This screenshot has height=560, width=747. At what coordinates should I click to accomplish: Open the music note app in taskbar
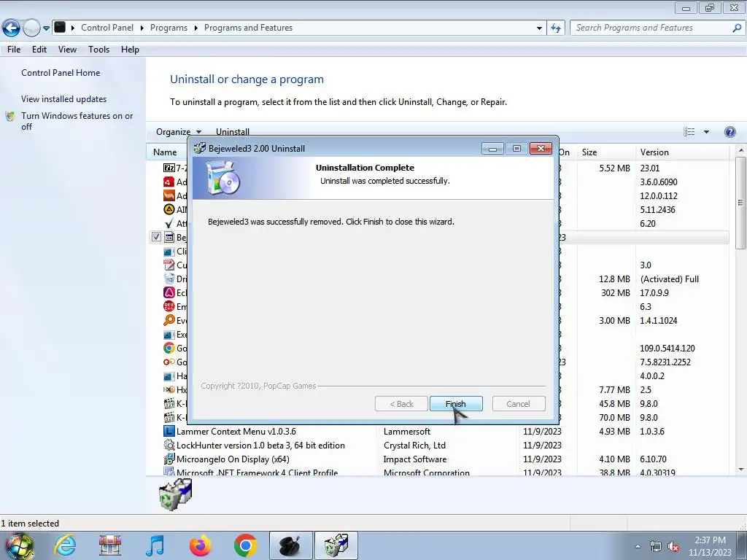click(155, 545)
